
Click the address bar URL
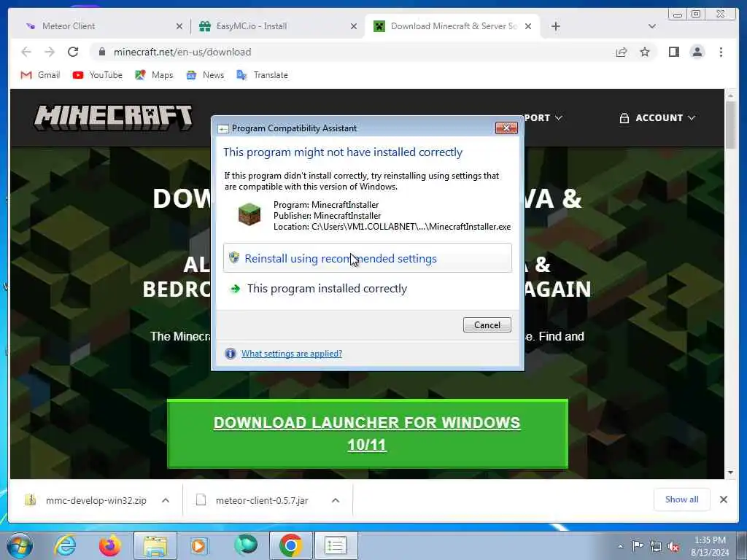[x=182, y=52]
